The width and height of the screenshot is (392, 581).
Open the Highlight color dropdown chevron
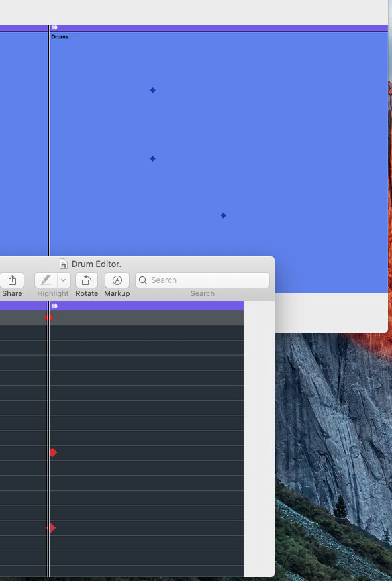pos(64,280)
